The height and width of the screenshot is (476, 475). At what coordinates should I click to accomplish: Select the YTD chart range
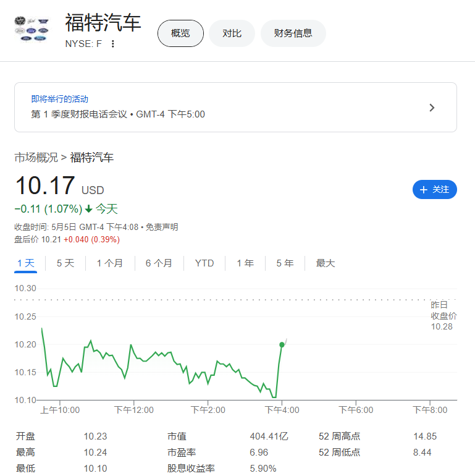click(x=204, y=263)
